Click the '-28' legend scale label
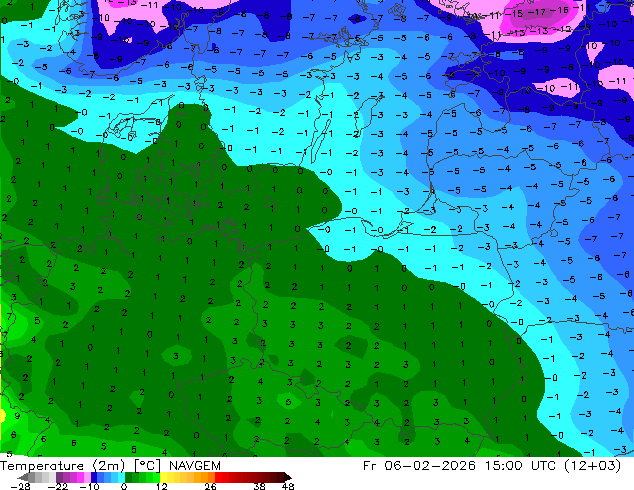Screen dimensions: 634x490 [20, 486]
